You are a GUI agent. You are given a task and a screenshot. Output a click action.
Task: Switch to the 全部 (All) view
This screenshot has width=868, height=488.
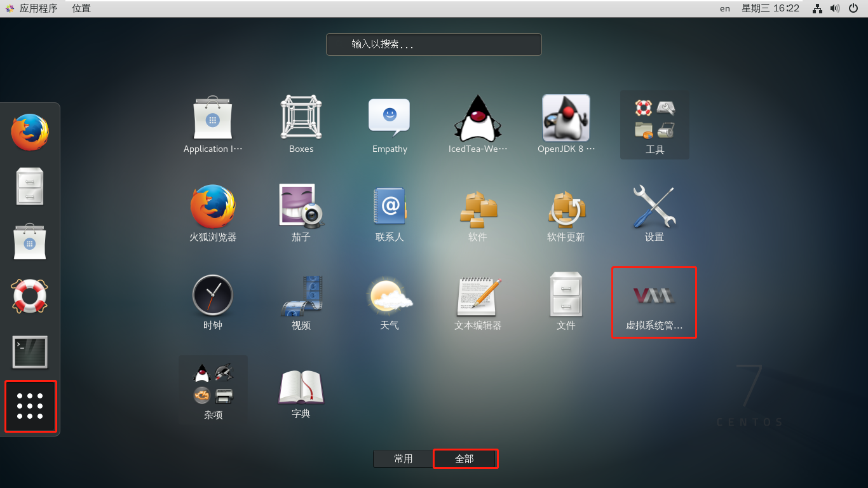click(465, 459)
